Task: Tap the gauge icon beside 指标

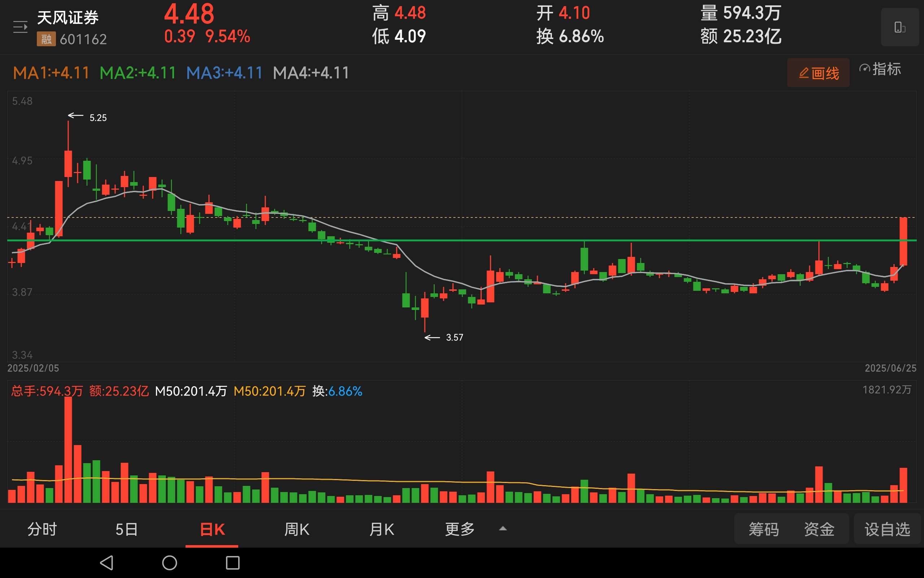Action: (x=864, y=69)
